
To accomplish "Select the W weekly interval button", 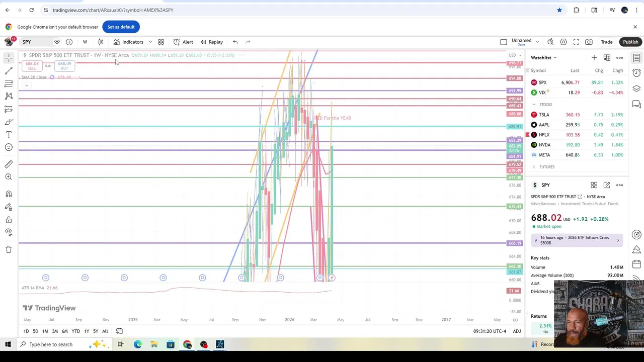I will pyautogui.click(x=85, y=42).
